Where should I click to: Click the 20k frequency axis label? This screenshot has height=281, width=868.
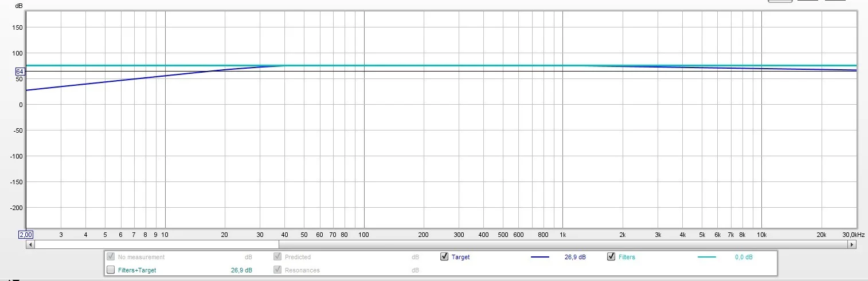(x=821, y=235)
